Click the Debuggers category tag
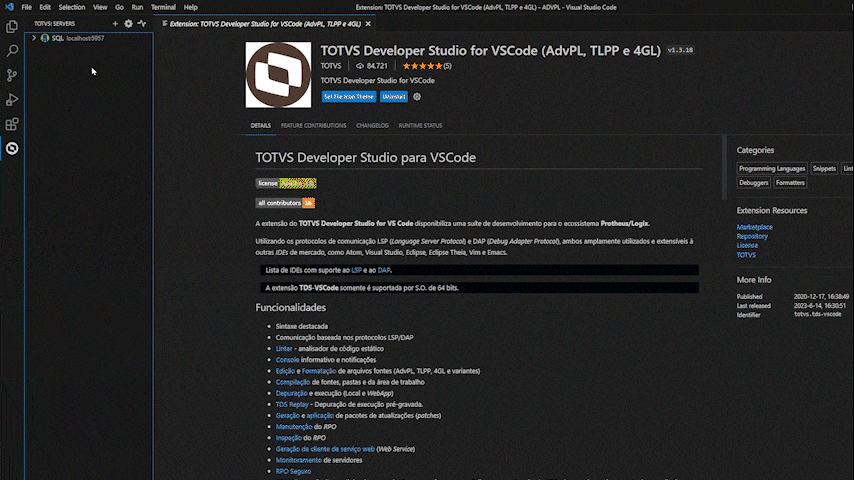 [x=754, y=183]
